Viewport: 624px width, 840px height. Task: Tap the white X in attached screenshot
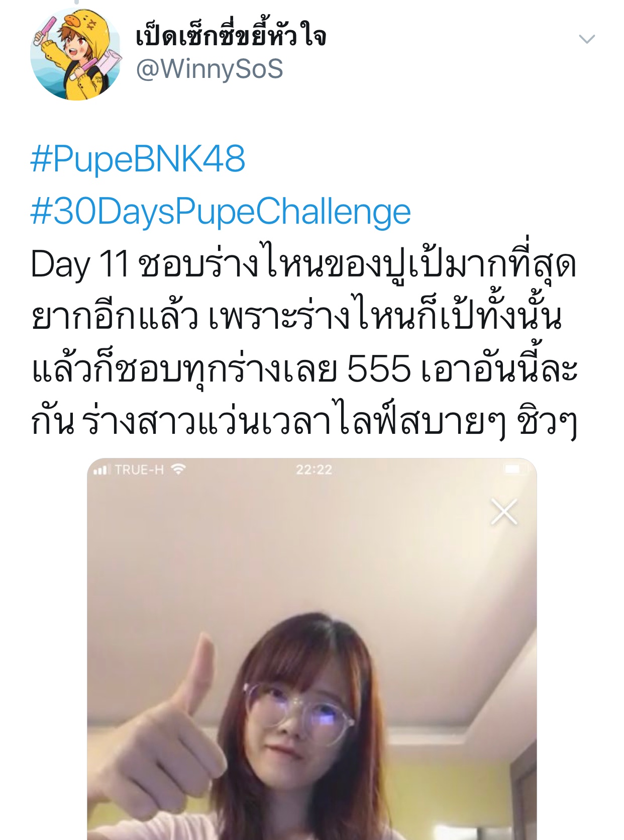coord(504,512)
